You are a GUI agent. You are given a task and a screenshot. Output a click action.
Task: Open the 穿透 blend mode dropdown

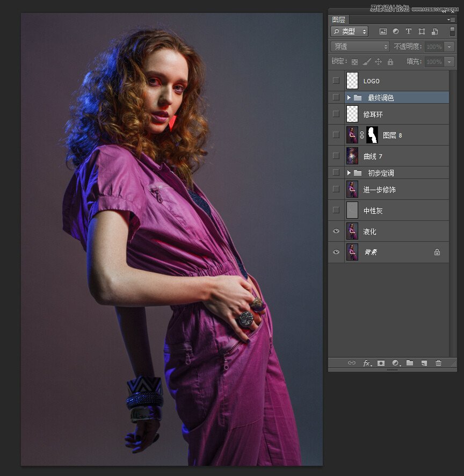[x=360, y=47]
